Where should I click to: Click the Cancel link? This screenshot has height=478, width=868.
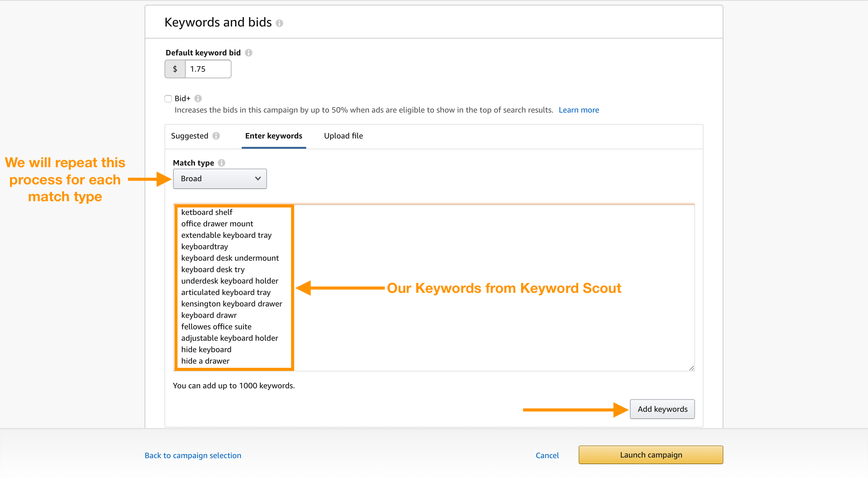[x=547, y=455]
